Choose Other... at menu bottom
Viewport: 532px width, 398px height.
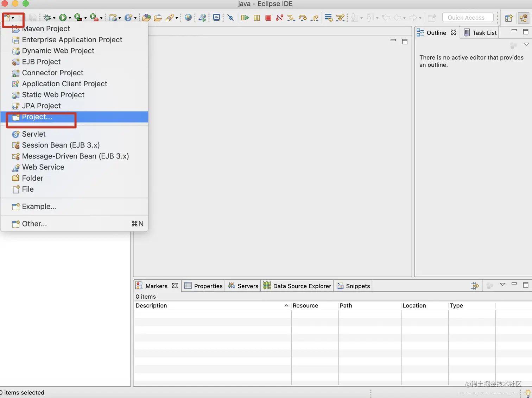click(x=74, y=224)
